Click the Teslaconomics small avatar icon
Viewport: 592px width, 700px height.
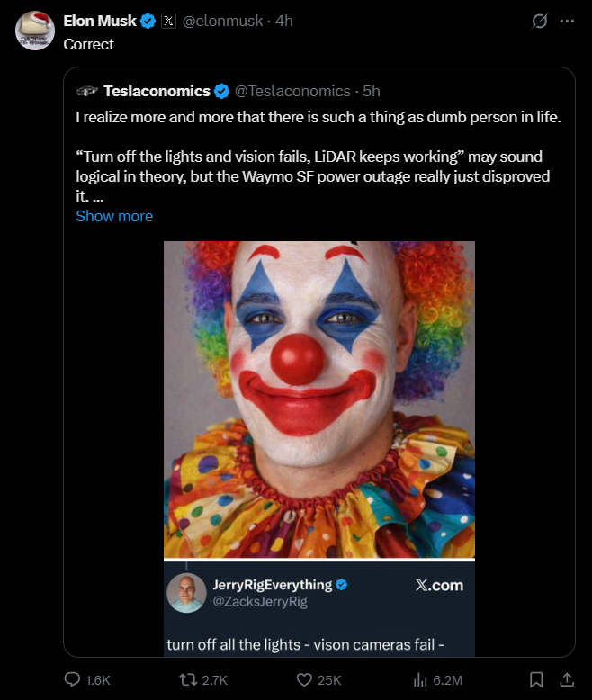(x=87, y=91)
